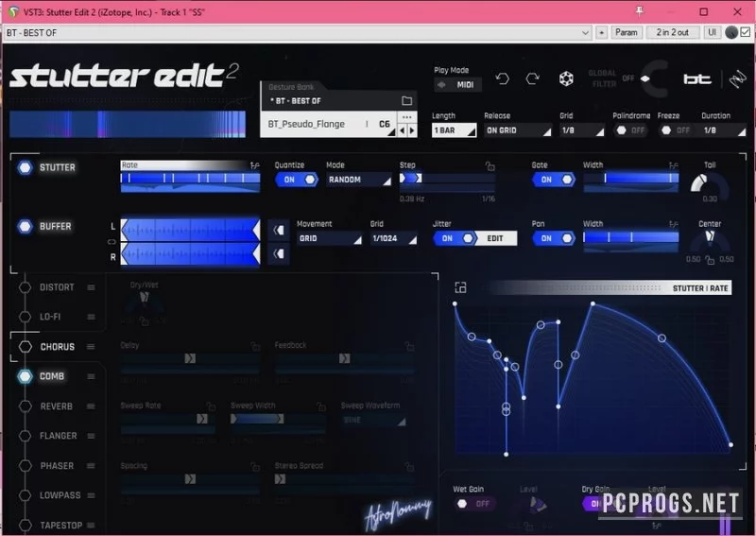Open Lo-Fi module options menu

(91, 317)
